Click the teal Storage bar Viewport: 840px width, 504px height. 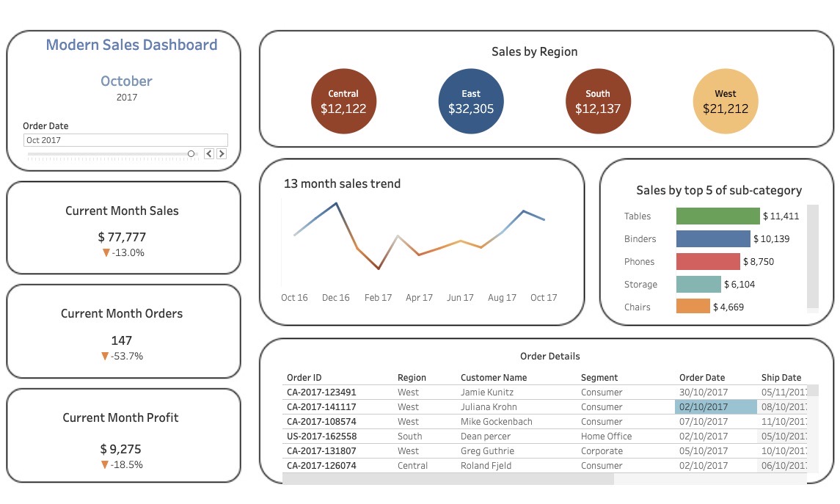[x=698, y=284]
